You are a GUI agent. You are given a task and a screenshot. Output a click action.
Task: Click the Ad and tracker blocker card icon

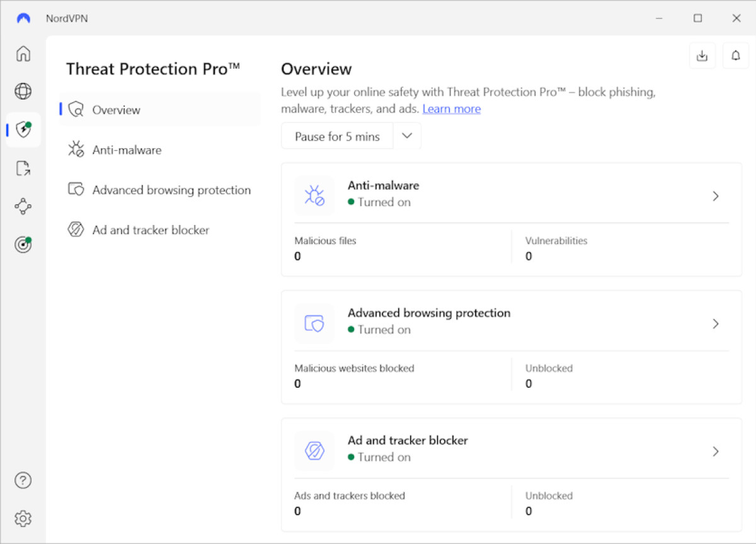314,451
